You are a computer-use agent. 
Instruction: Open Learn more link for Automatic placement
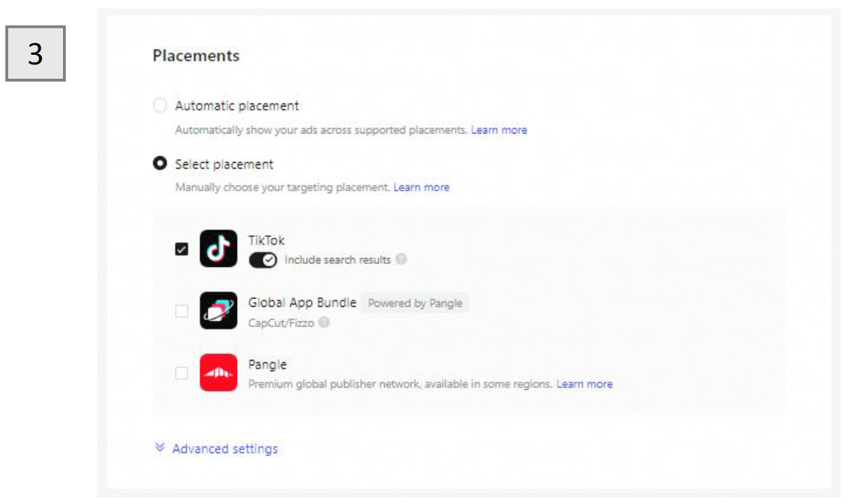point(499,130)
